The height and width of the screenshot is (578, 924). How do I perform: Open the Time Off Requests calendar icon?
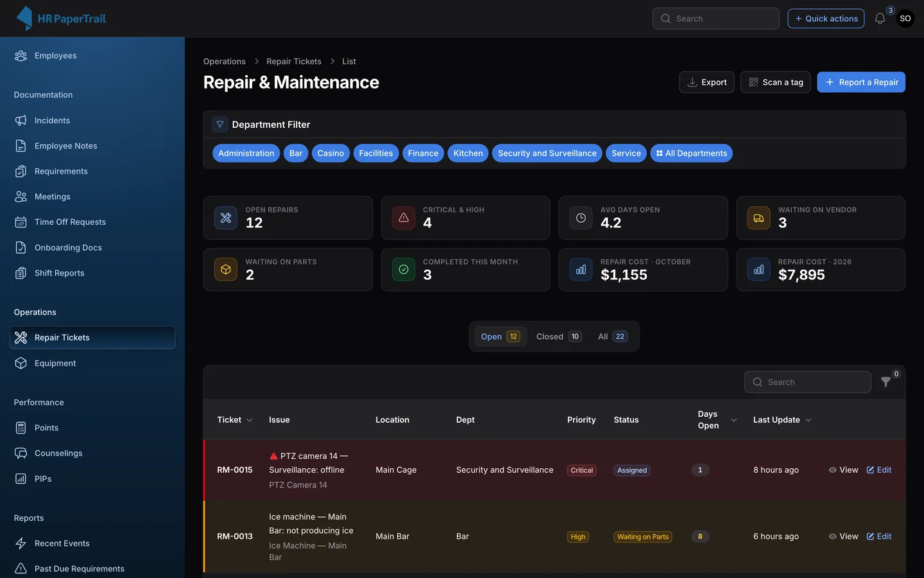click(x=21, y=222)
